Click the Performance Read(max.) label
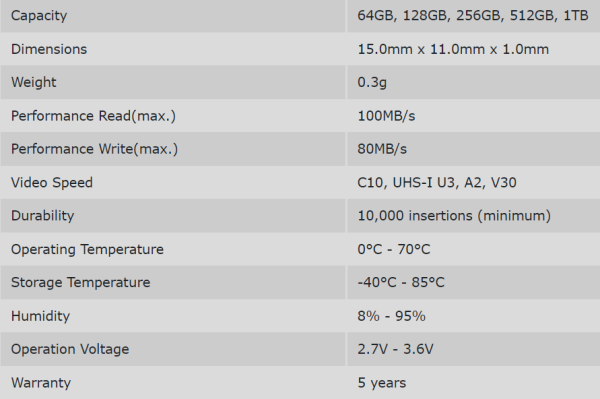 tap(93, 116)
